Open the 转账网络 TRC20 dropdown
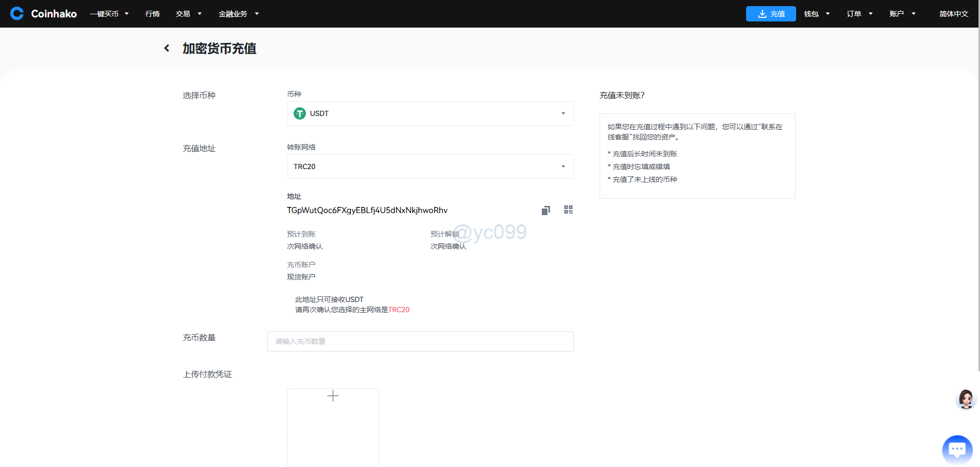 [x=430, y=167]
